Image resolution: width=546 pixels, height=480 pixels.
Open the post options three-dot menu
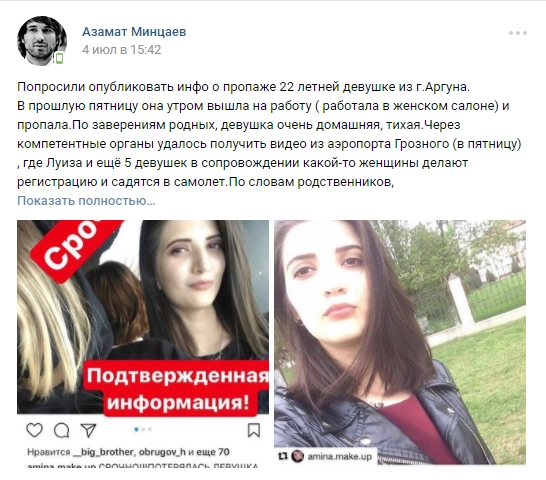(x=517, y=33)
